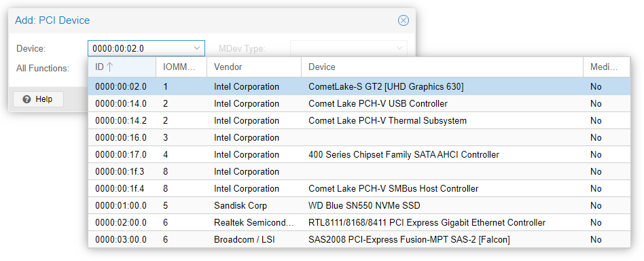Select device 0000:00:02.0 UHD Graphics 630
Image resolution: width=644 pixels, height=261 pixels.
(359, 87)
